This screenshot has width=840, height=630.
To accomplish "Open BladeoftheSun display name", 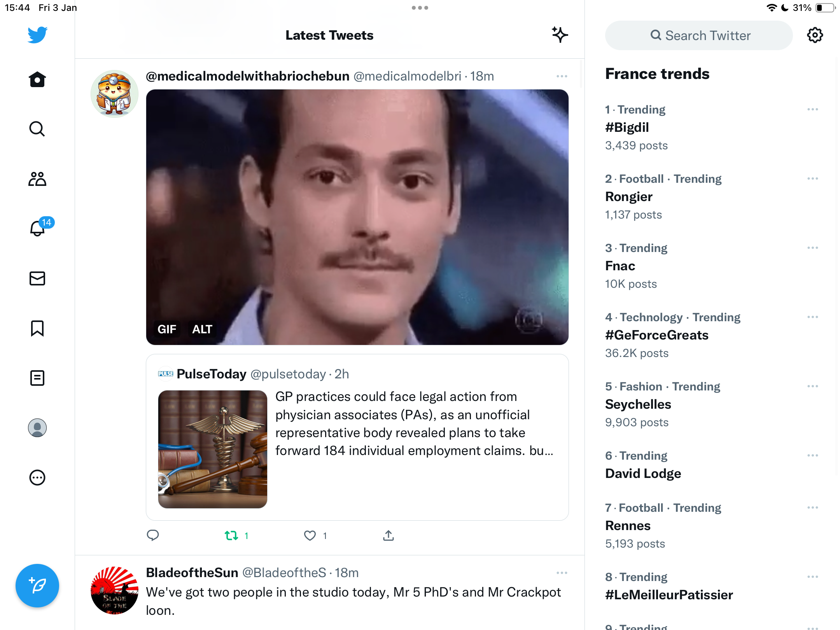I will (192, 573).
